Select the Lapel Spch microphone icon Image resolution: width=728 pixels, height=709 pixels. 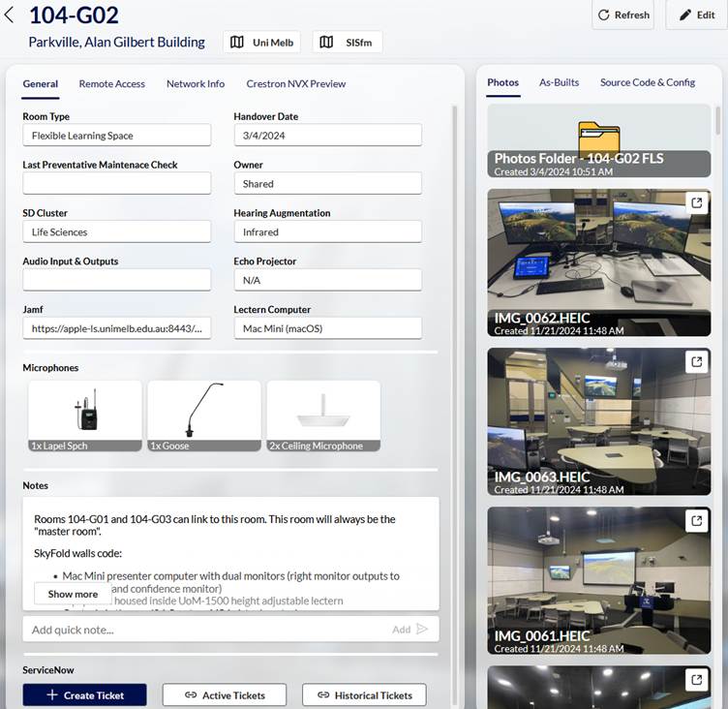(85, 411)
